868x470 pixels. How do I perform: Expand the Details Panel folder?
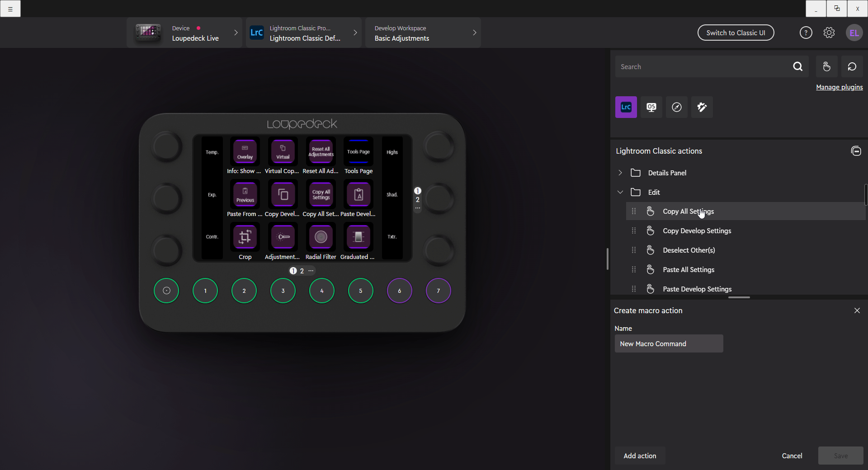coord(620,173)
